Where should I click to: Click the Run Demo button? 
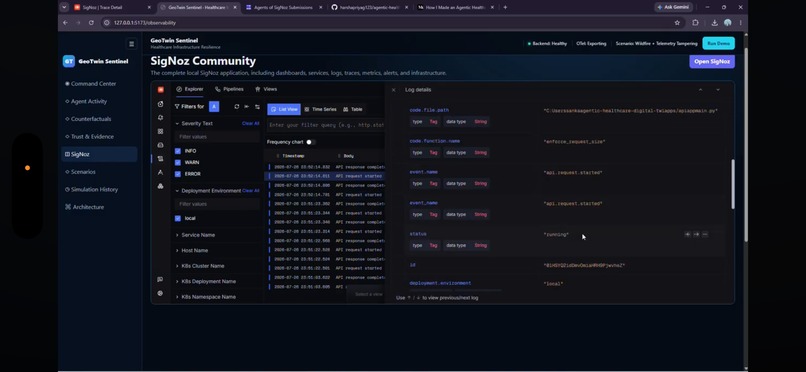pos(718,44)
